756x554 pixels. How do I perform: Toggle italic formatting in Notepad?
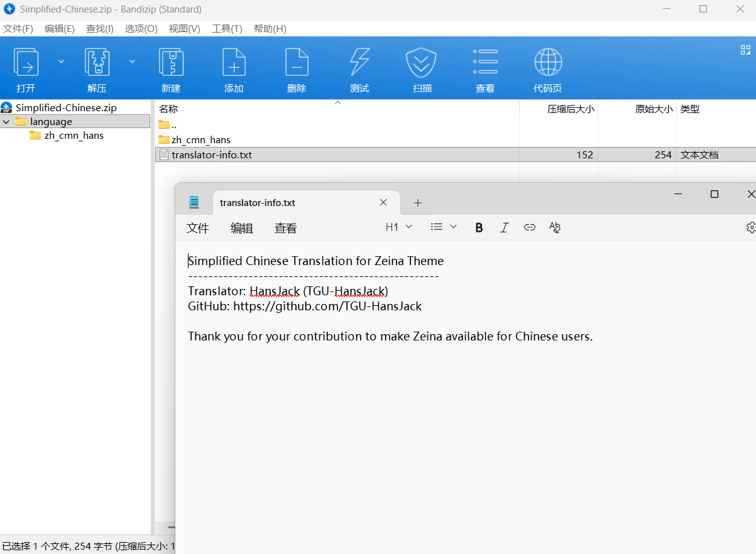[504, 227]
